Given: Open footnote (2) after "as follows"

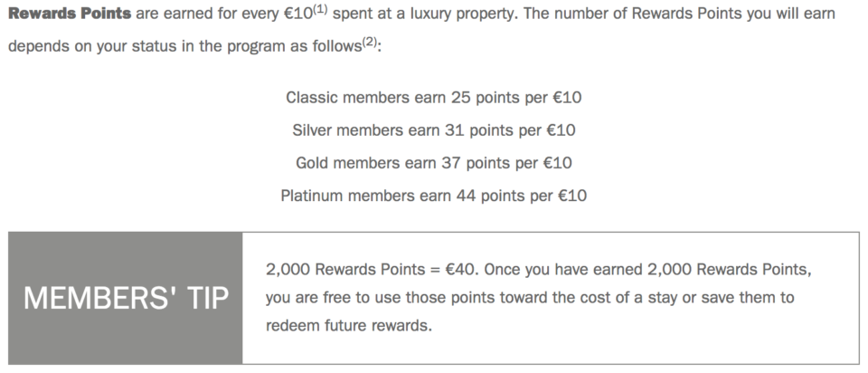Looking at the screenshot, I should (369, 43).
